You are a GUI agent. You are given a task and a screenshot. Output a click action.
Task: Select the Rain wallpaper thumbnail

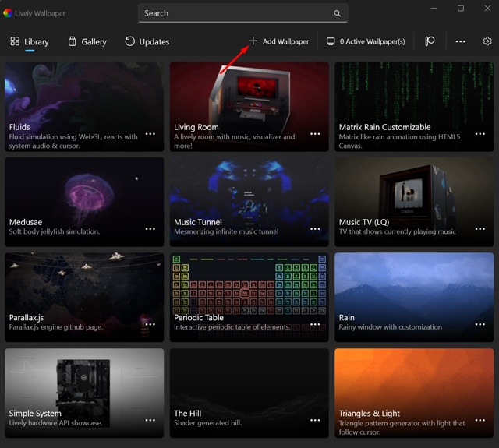click(x=414, y=298)
